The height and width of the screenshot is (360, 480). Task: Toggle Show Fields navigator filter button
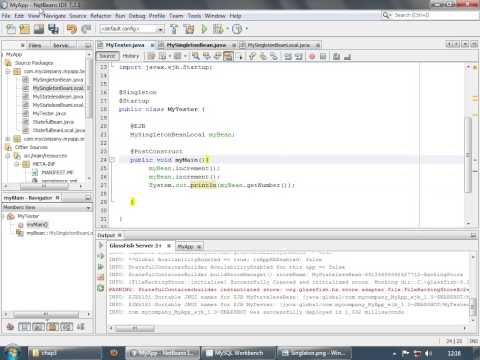[25, 327]
